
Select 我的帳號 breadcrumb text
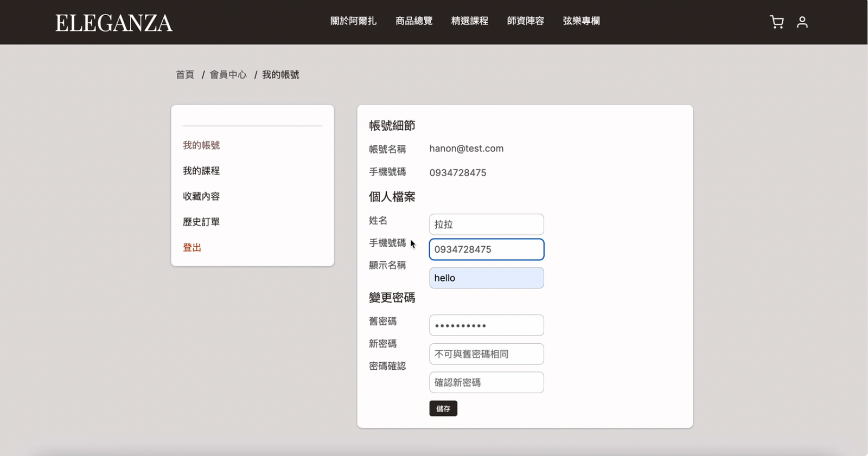(x=281, y=75)
